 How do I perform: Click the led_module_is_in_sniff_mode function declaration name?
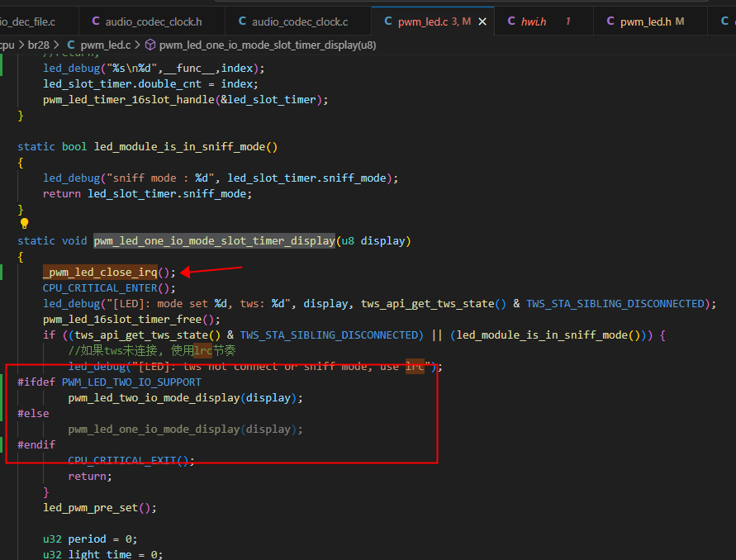(x=179, y=147)
